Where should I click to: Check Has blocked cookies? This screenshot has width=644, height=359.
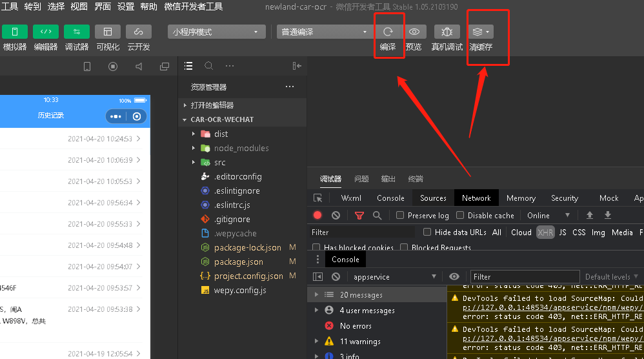pos(316,247)
